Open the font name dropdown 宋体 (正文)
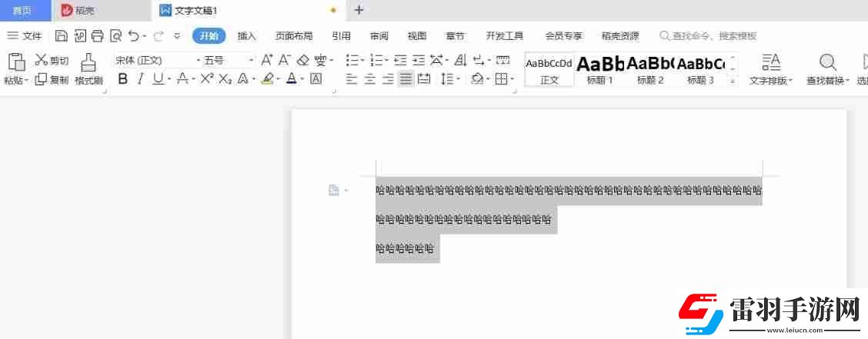 [x=157, y=60]
